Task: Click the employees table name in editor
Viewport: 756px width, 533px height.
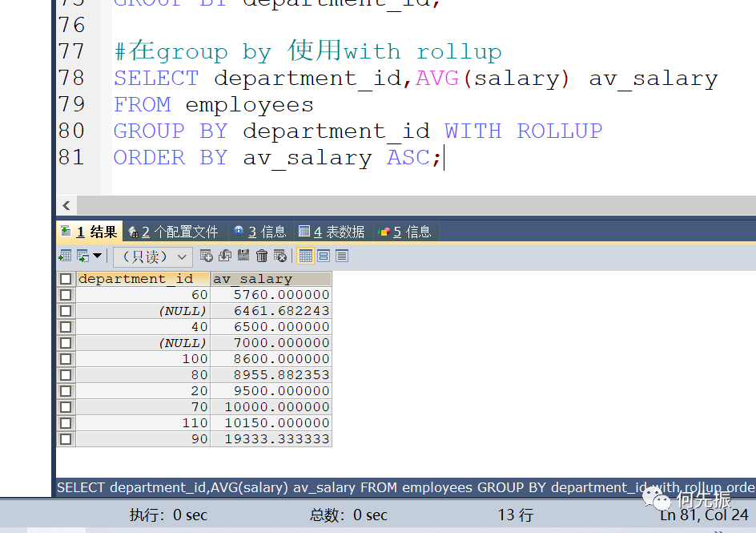Action: [249, 105]
